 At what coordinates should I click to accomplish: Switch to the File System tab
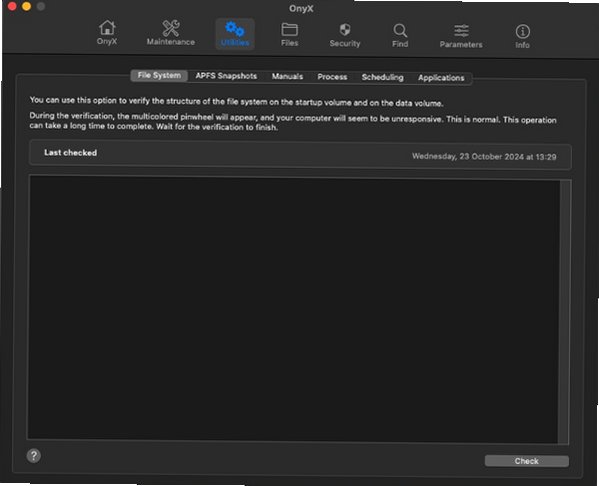[x=159, y=75]
